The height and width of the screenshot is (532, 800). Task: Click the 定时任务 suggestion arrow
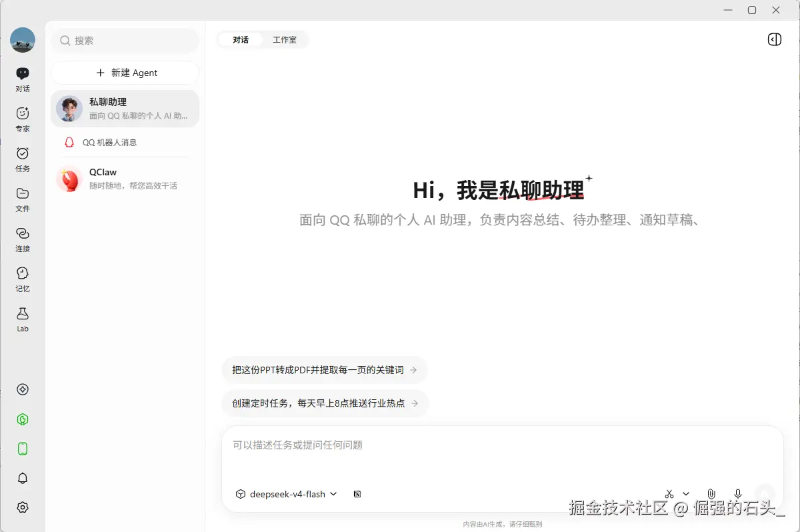415,403
